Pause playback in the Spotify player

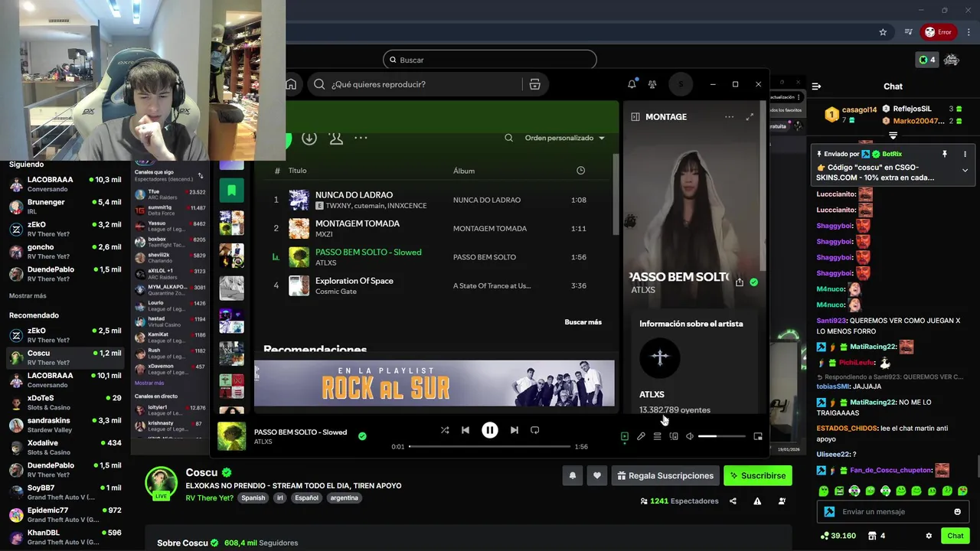pos(490,430)
